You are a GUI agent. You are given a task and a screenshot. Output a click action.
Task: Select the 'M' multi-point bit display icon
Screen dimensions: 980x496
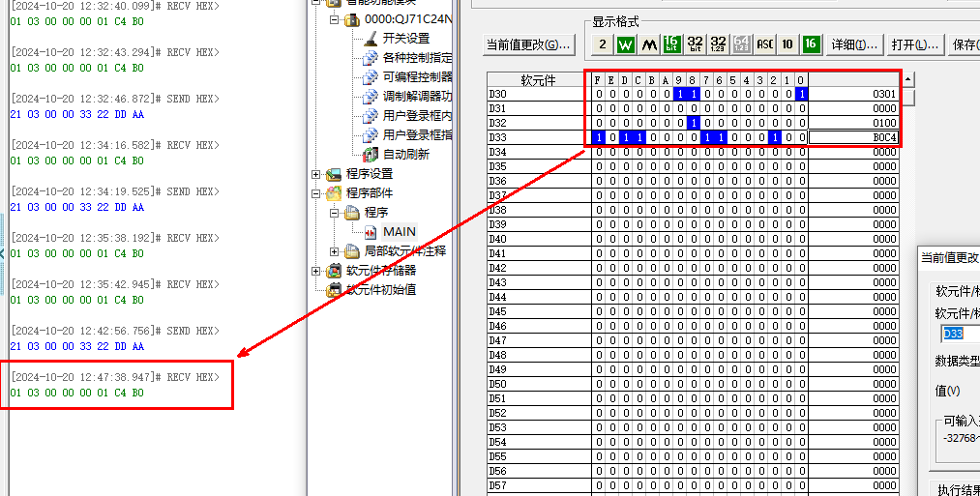pos(648,44)
